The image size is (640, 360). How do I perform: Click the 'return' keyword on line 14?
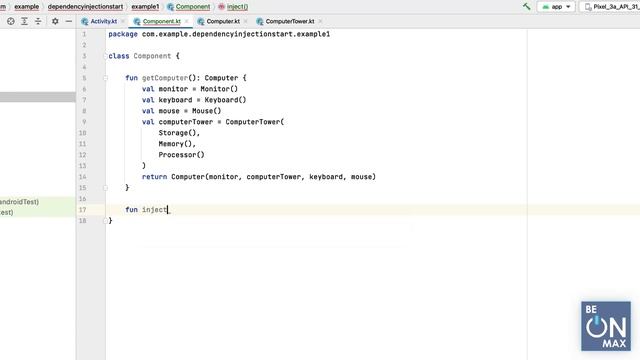pos(154,177)
